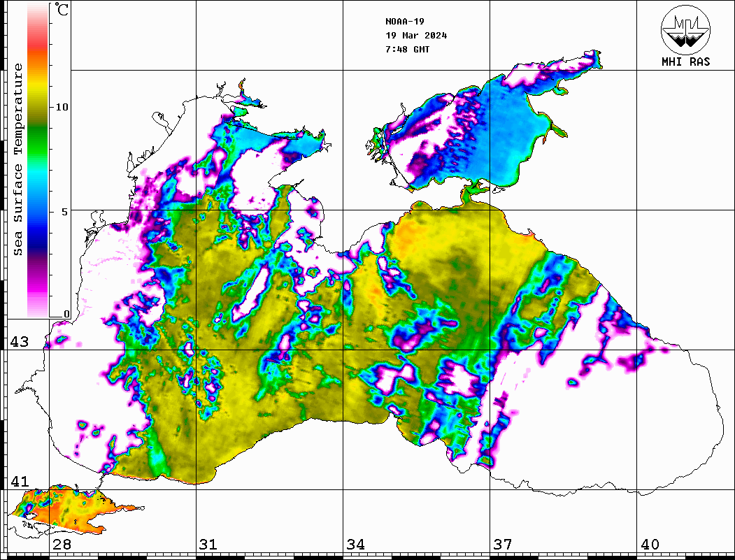Click the date '19 Mar 2024'

pyautogui.click(x=416, y=36)
